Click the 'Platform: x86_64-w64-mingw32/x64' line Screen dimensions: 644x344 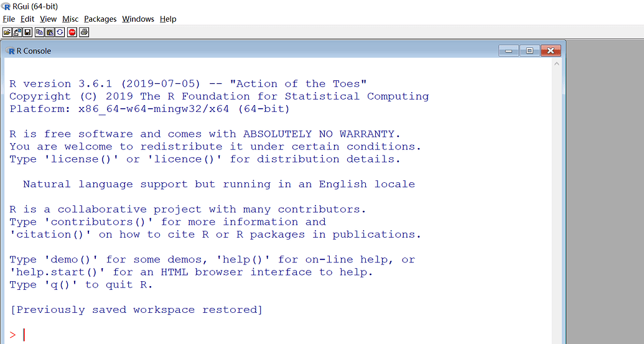point(149,109)
